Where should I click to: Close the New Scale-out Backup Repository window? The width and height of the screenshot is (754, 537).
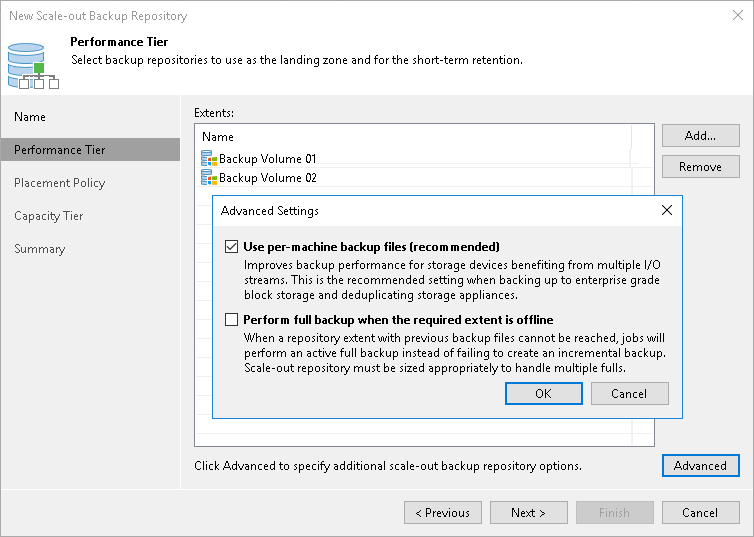click(x=738, y=15)
